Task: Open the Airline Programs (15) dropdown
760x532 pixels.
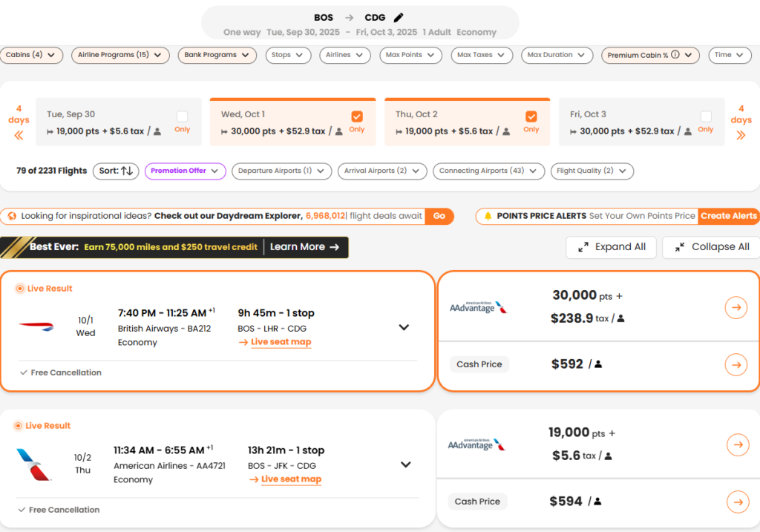Action: 120,55
